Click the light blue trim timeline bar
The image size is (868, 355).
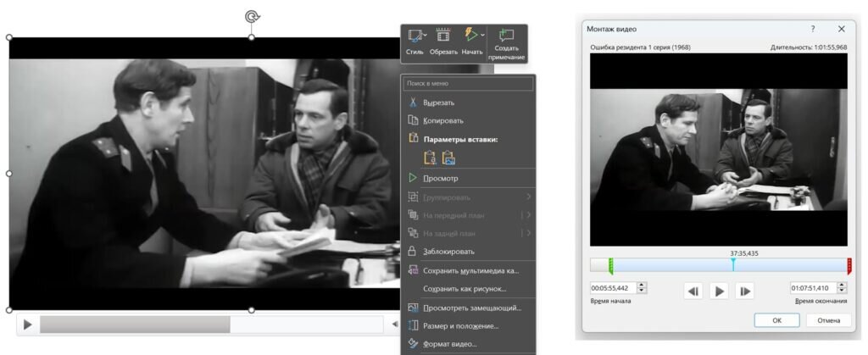point(730,265)
